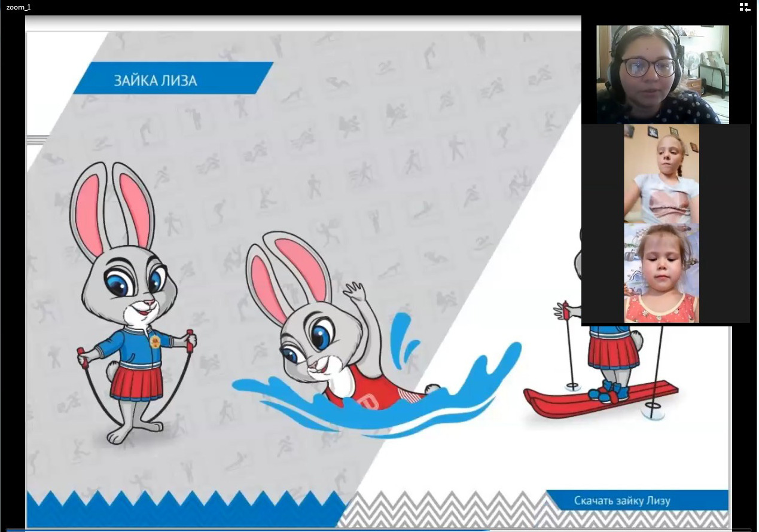Select the video of woman with headphones
This screenshot has width=759, height=532.
pos(663,74)
